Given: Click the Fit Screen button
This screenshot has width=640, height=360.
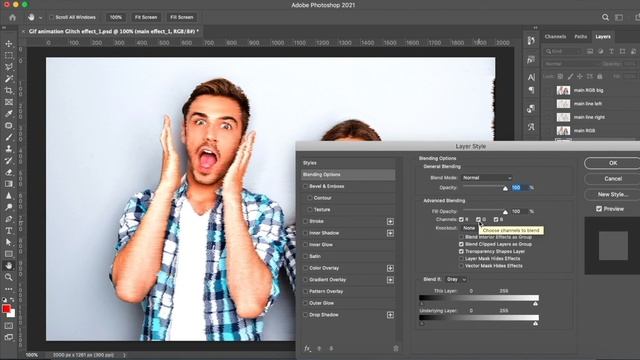Looking at the screenshot, I should [146, 18].
